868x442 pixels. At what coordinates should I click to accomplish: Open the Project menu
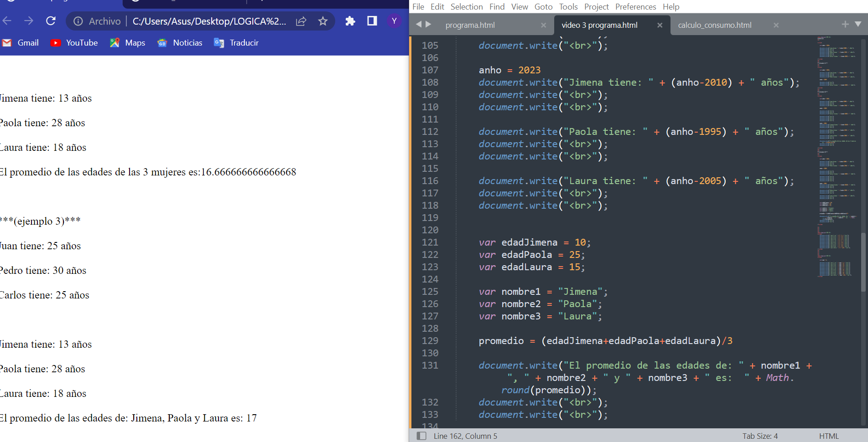(x=597, y=6)
